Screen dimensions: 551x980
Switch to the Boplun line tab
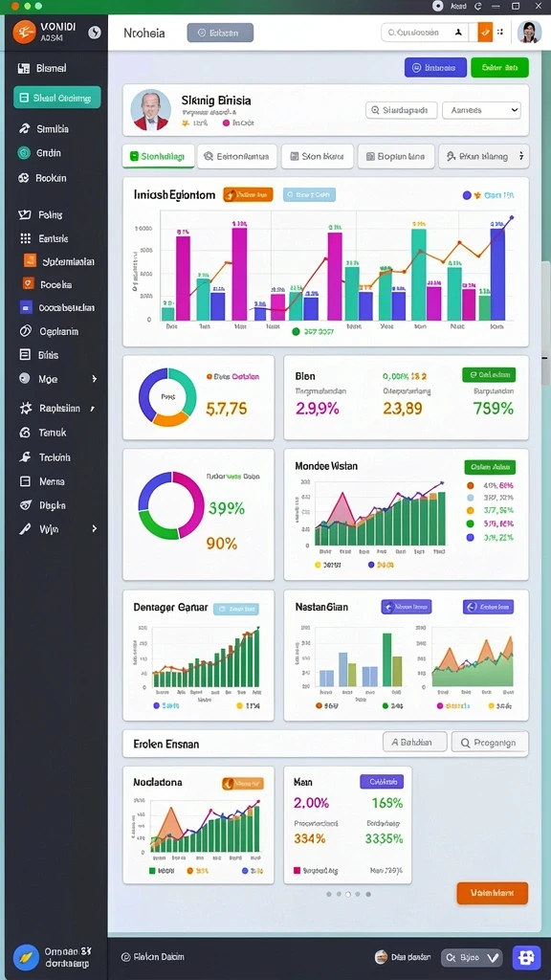(x=396, y=157)
